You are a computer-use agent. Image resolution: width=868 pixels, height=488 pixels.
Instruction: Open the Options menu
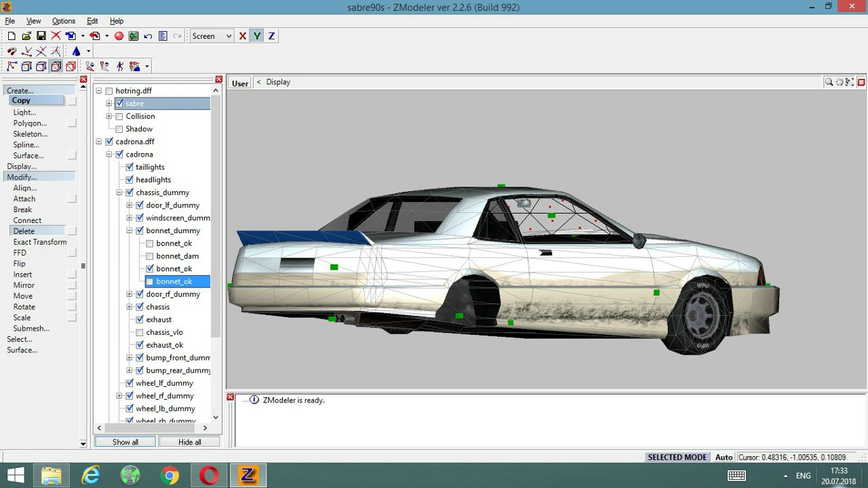point(64,21)
